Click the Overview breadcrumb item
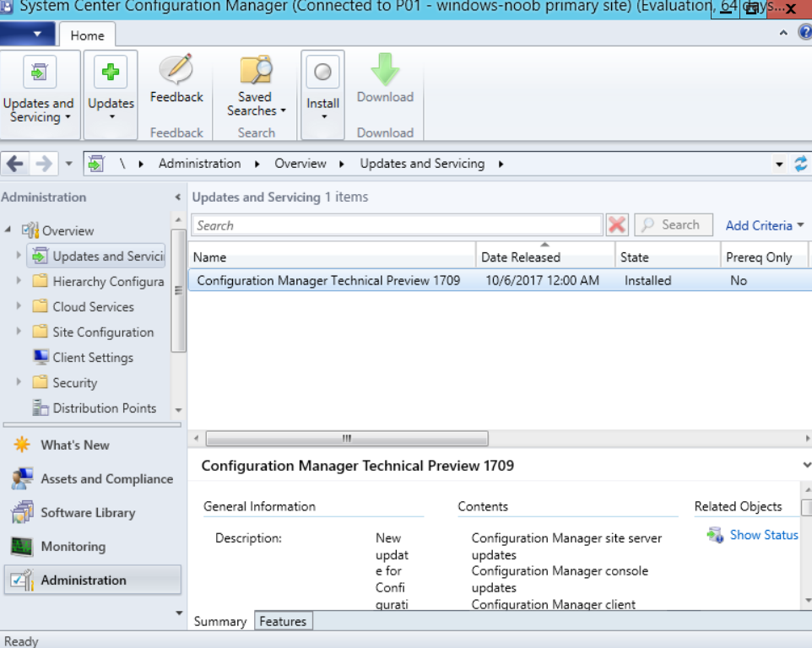This screenshot has height=648, width=812. [x=300, y=164]
